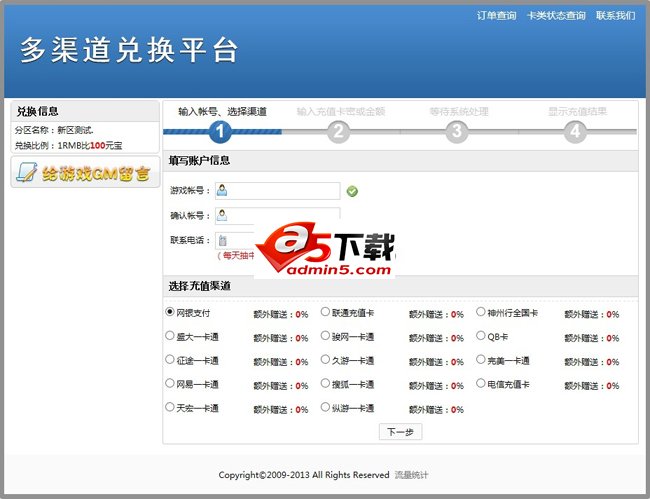Open the 卡类状态查询 link
The height and width of the screenshot is (499, 650).
556,16
